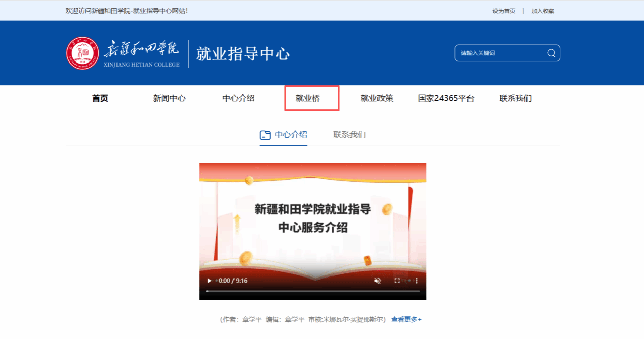Go to 中心介绍 in the navigation bar
644x339 pixels.
[x=238, y=99]
